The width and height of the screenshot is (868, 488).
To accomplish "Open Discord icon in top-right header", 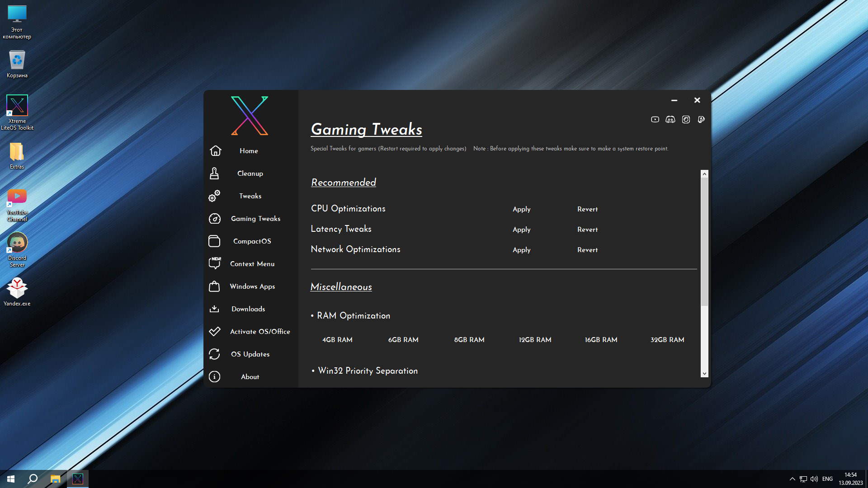I will (x=670, y=119).
